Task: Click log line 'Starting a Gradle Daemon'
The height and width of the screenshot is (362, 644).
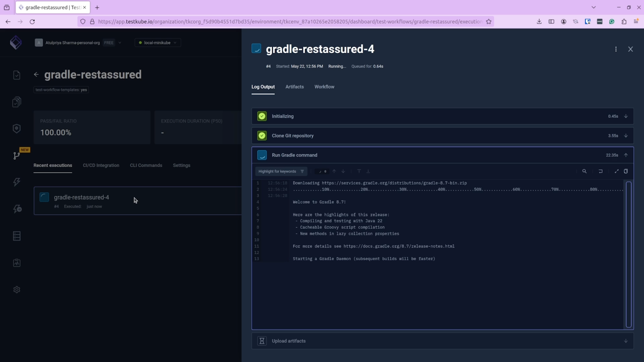Action: pyautogui.click(x=364, y=259)
